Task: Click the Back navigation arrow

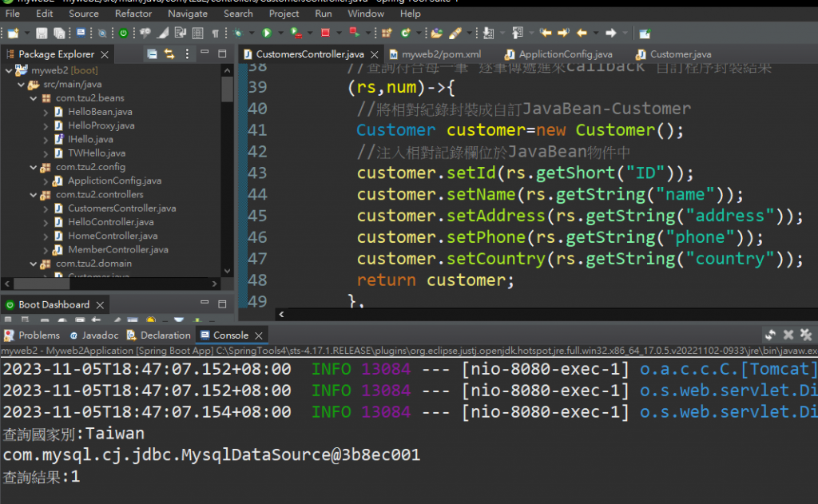Action: pos(582,33)
